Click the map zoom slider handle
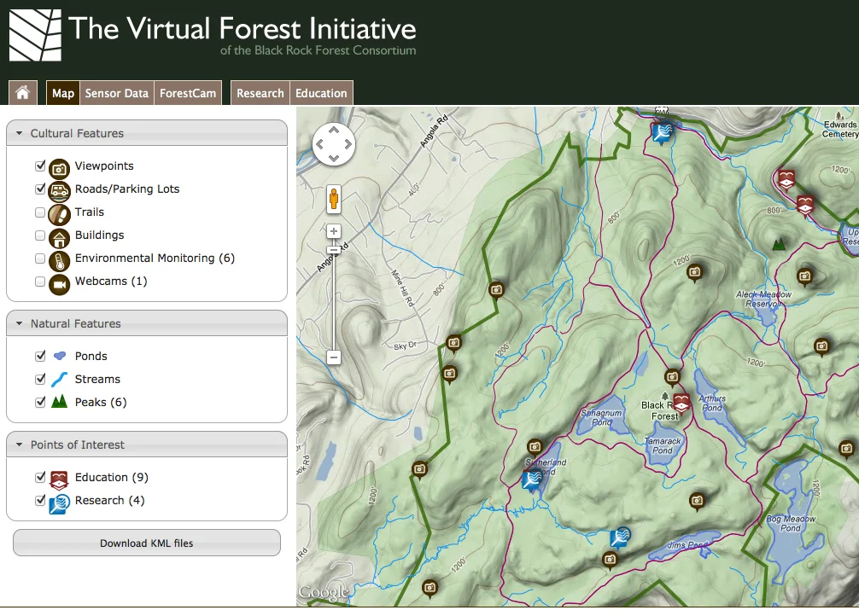The image size is (859, 616). [334, 250]
